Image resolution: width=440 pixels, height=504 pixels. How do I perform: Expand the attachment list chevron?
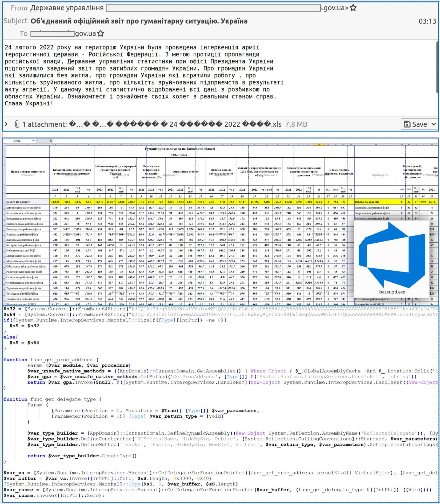(6, 124)
